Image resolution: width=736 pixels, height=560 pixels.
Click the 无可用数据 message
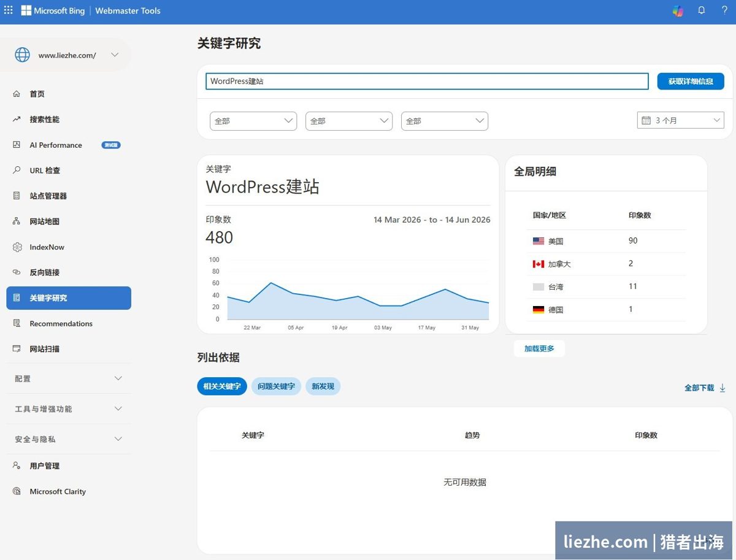[465, 482]
